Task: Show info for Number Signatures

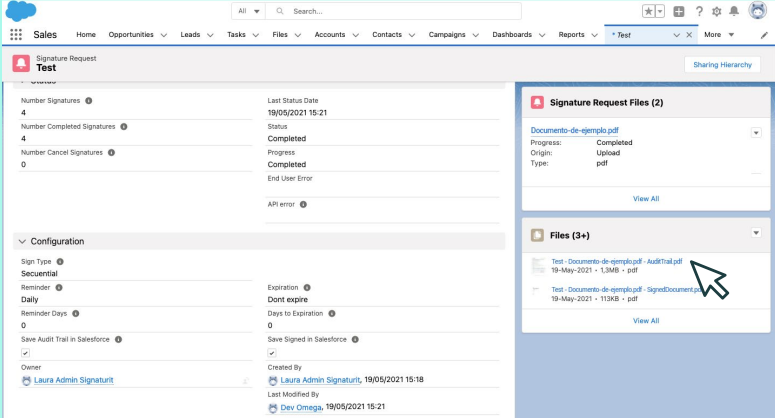Action: (88, 101)
